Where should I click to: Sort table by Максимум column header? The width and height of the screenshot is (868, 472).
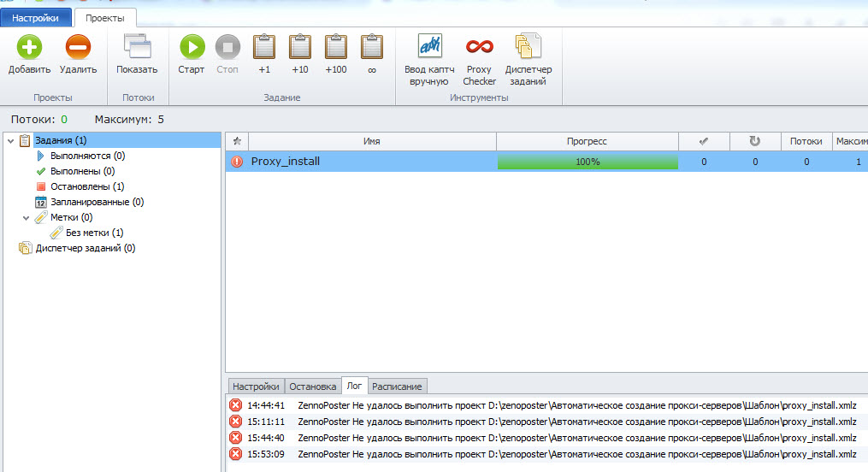[850, 141]
